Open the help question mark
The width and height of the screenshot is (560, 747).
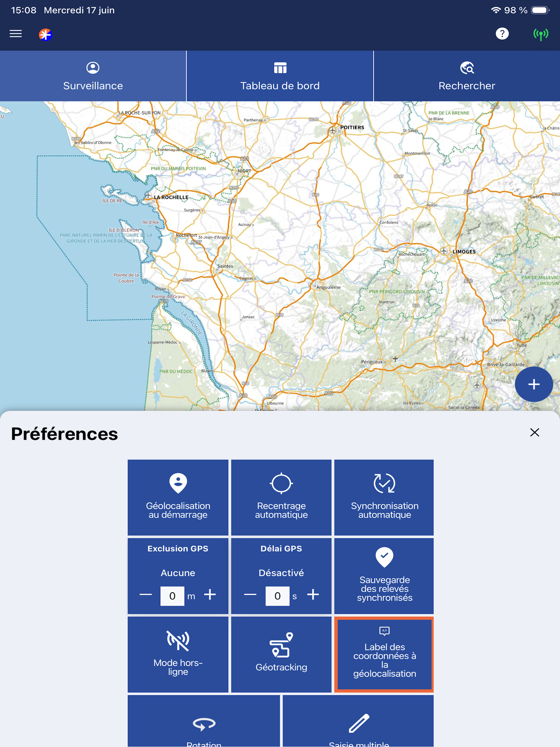pos(502,33)
